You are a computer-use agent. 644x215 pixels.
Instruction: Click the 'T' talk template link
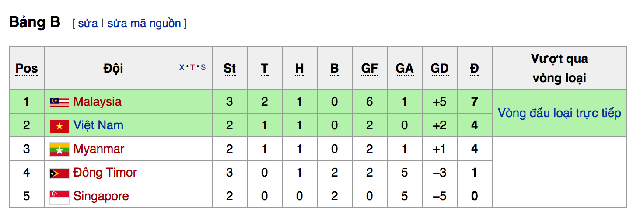point(192,67)
